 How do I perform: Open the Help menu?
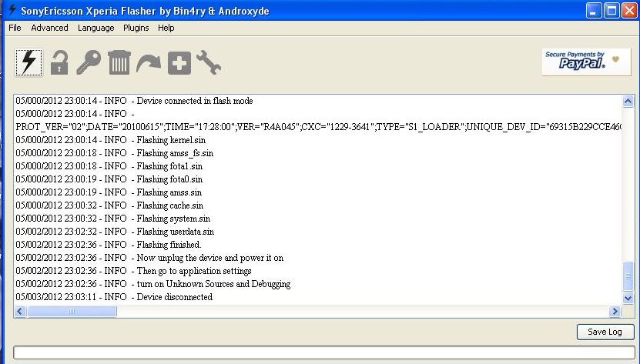point(166,28)
